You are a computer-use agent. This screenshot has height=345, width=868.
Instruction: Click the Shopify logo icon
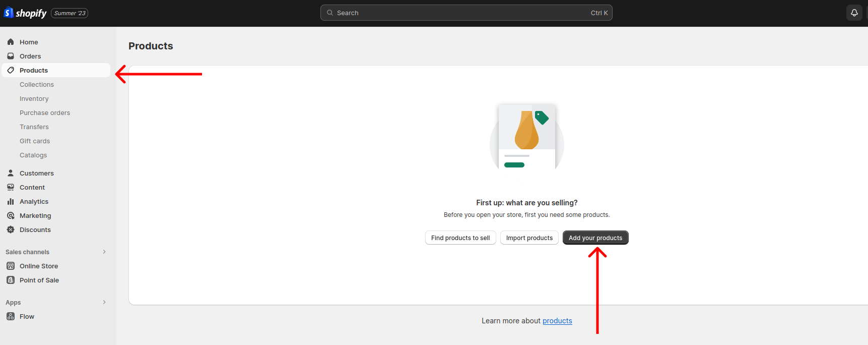[9, 13]
